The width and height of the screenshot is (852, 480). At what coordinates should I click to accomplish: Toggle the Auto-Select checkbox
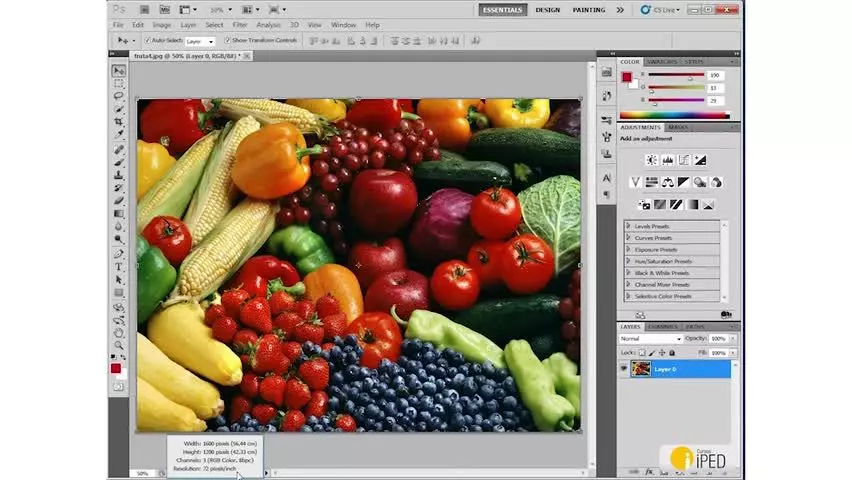click(x=147, y=40)
